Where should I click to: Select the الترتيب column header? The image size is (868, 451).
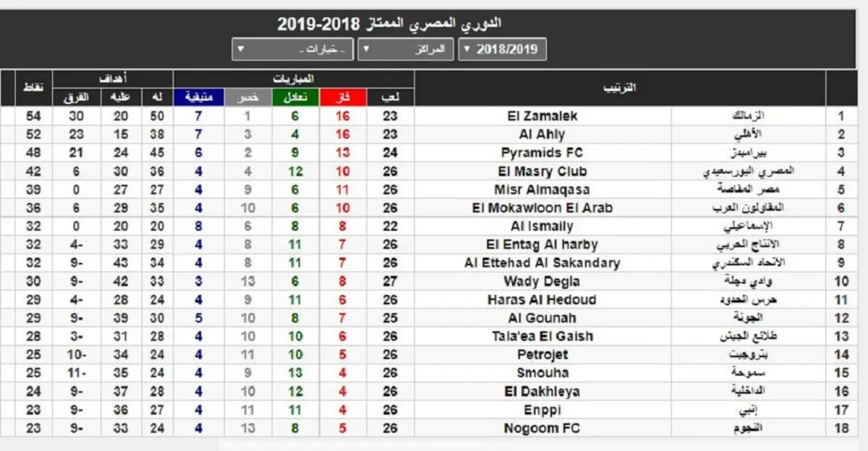click(x=619, y=87)
